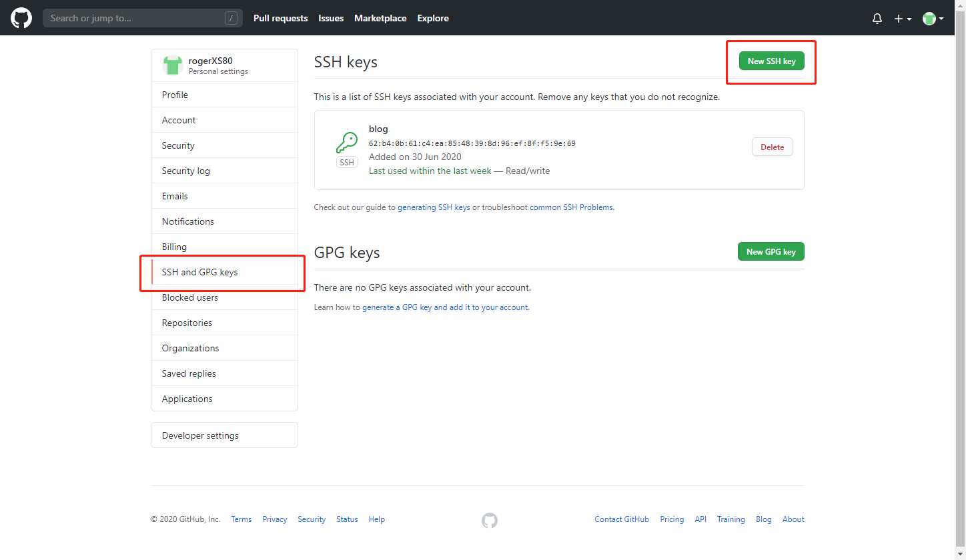The height and width of the screenshot is (560, 966).
Task: Click the blog key title
Action: tap(378, 129)
